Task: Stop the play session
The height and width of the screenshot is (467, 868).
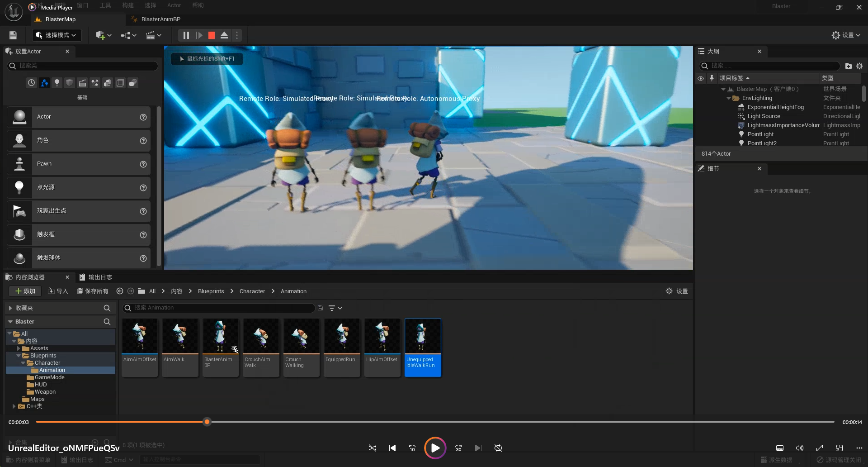Action: 211,35
